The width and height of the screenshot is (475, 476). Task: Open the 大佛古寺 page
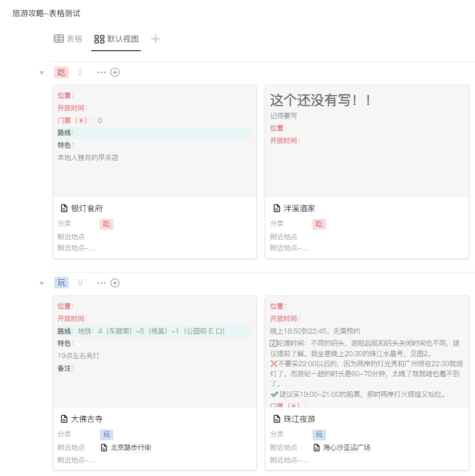pyautogui.click(x=86, y=419)
